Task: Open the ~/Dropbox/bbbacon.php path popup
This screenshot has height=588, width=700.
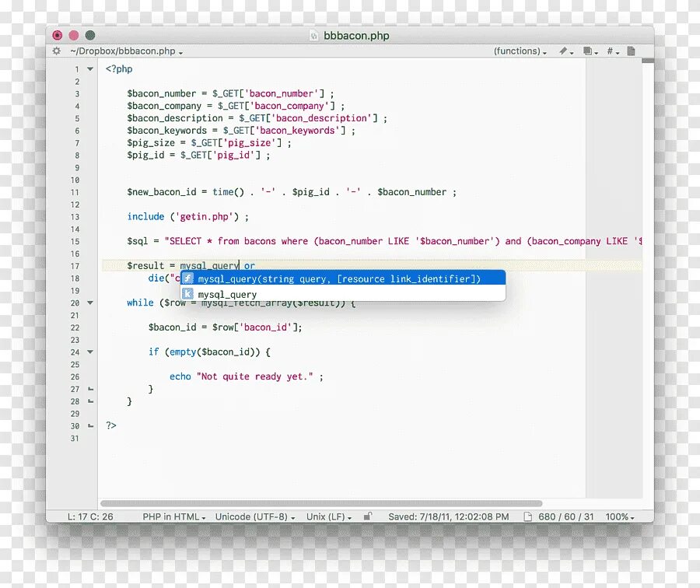Action: tap(126, 51)
